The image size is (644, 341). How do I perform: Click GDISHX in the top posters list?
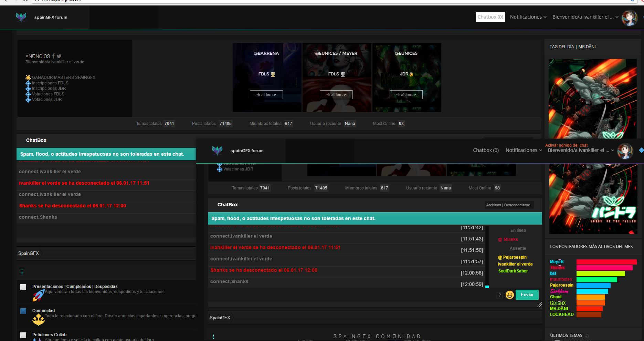(x=558, y=303)
